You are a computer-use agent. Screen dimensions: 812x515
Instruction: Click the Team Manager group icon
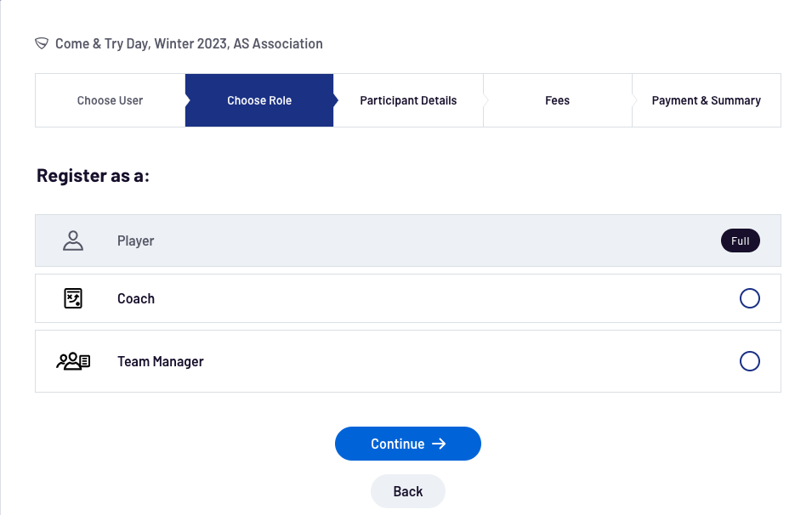coord(73,361)
